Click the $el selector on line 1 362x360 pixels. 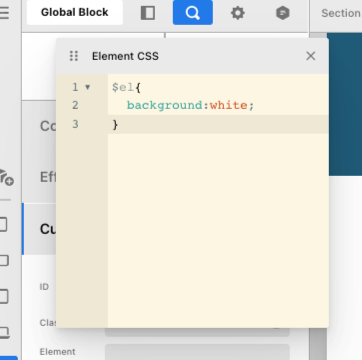pyautogui.click(x=123, y=88)
